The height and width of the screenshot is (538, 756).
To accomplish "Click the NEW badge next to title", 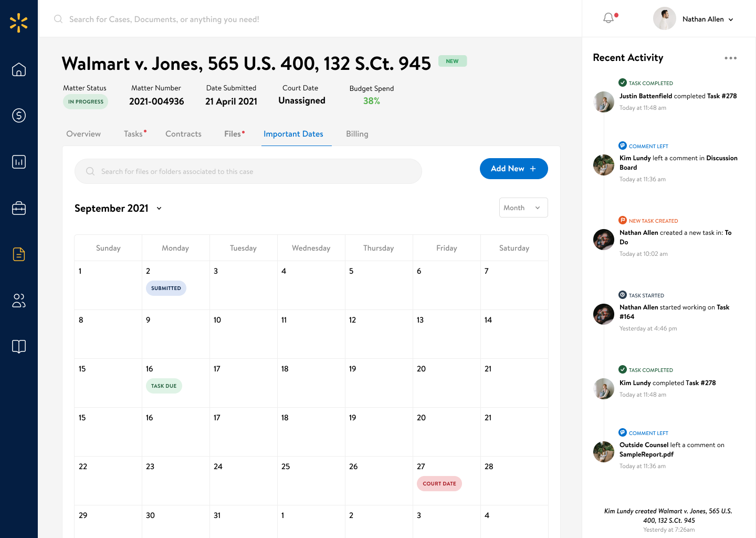I will [x=453, y=61].
